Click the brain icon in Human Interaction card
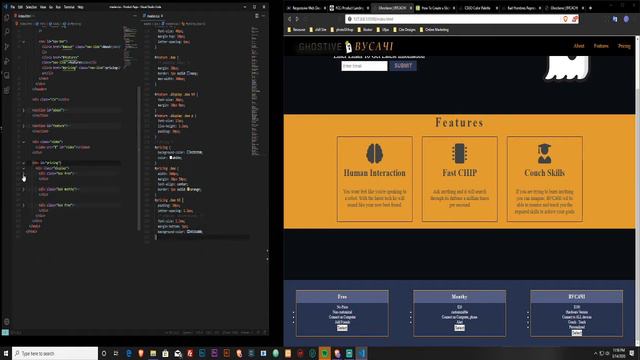640x360 pixels. [374, 153]
